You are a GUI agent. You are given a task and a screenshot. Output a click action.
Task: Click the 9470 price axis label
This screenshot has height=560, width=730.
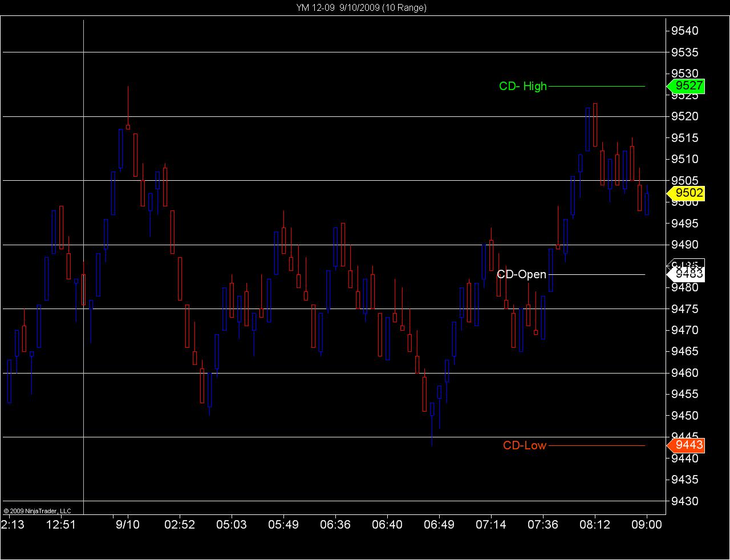[x=685, y=330]
